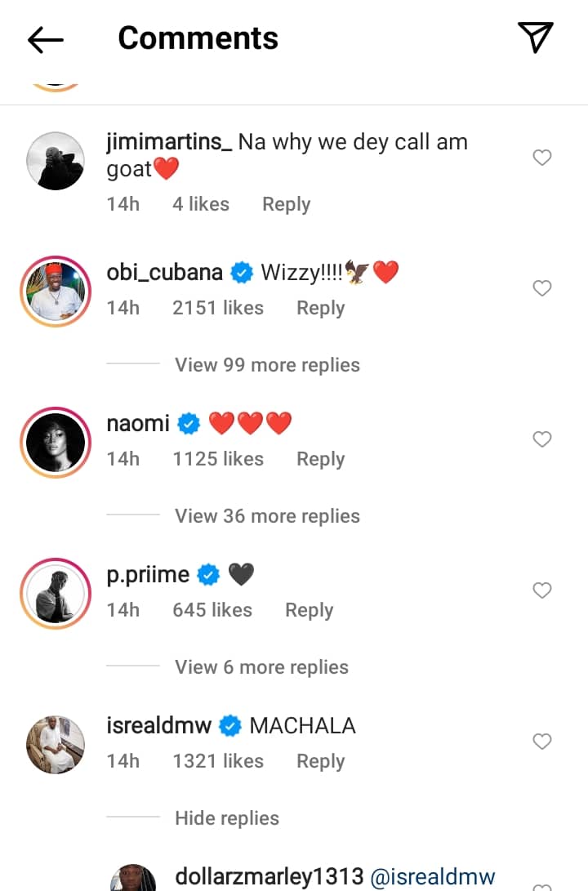The image size is (588, 891).
Task: Collapse thread with Hide replies
Action: (x=227, y=818)
